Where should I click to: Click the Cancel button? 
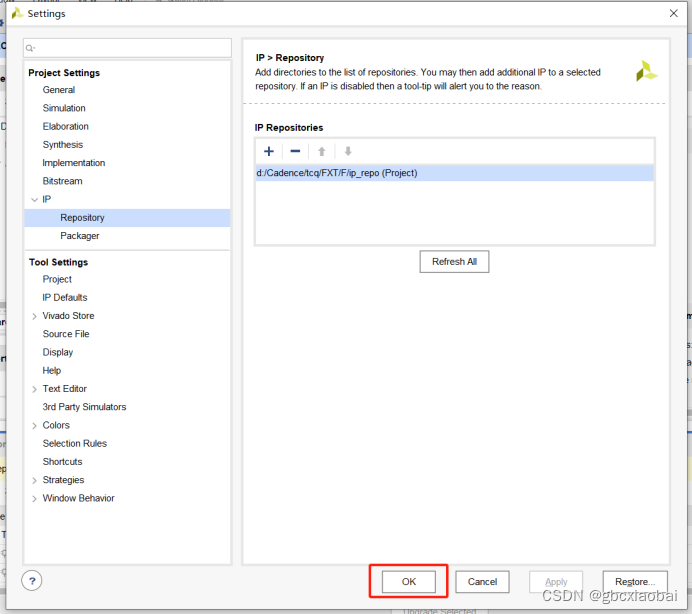click(482, 582)
